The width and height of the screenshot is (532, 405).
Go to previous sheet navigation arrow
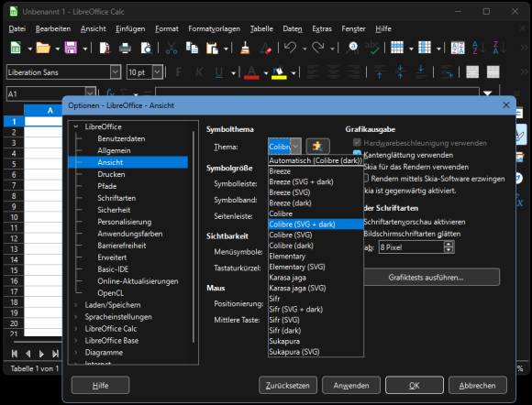pyautogui.click(x=28, y=354)
